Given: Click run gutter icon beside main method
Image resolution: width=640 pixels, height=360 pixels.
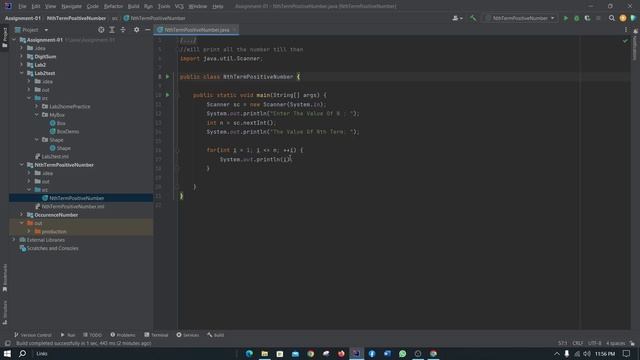Looking at the screenshot, I should [x=167, y=95].
